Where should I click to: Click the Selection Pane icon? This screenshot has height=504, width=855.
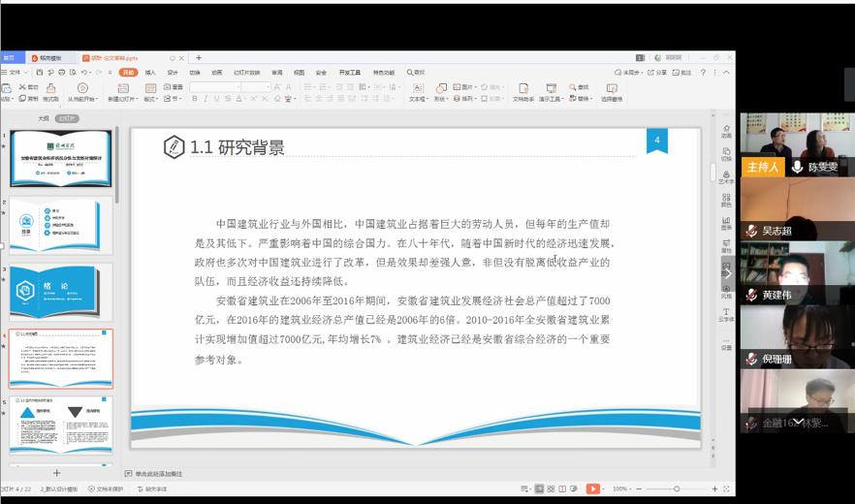tap(611, 92)
